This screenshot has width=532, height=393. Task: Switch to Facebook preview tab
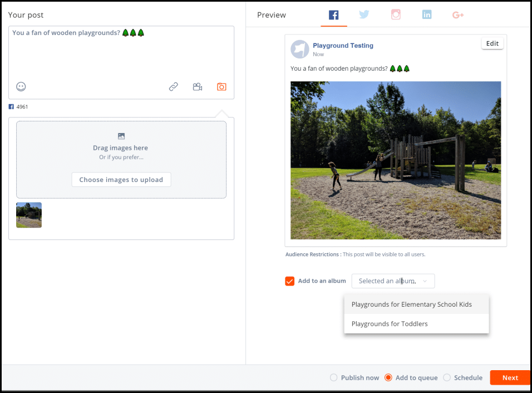point(333,15)
